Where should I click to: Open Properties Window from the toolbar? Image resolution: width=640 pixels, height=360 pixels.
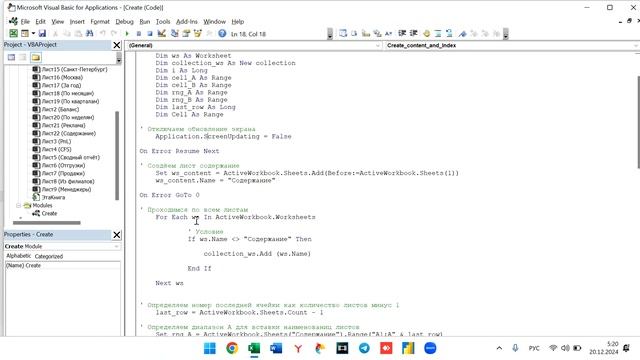click(186, 33)
